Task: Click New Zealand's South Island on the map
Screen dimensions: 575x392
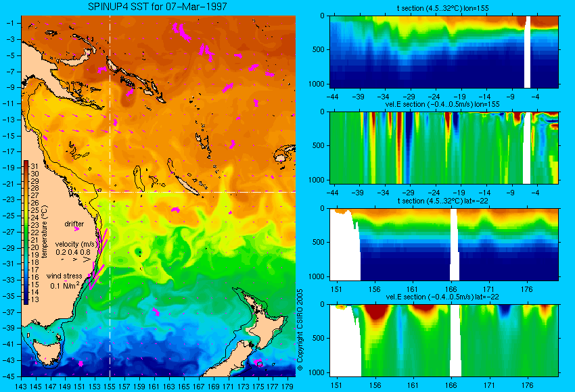Action: (231, 359)
